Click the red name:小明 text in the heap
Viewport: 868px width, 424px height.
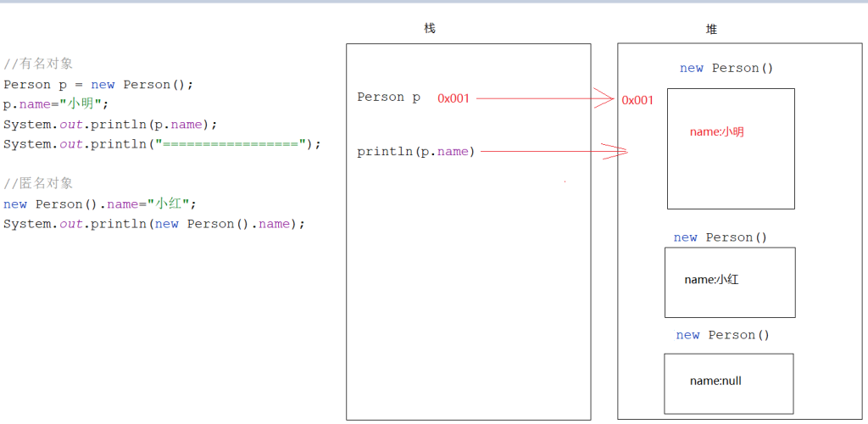[x=717, y=132]
